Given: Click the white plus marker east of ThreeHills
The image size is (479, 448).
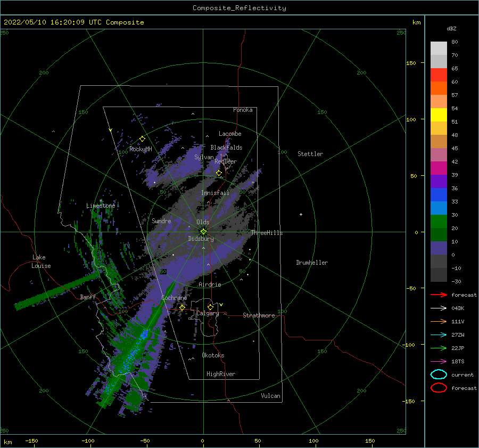Looking at the screenshot, I should coord(301,214).
